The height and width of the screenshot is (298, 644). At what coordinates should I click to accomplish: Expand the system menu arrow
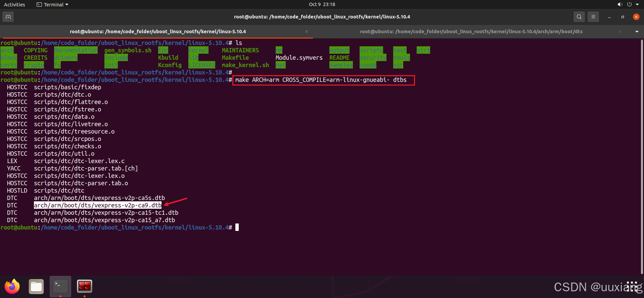click(637, 4)
